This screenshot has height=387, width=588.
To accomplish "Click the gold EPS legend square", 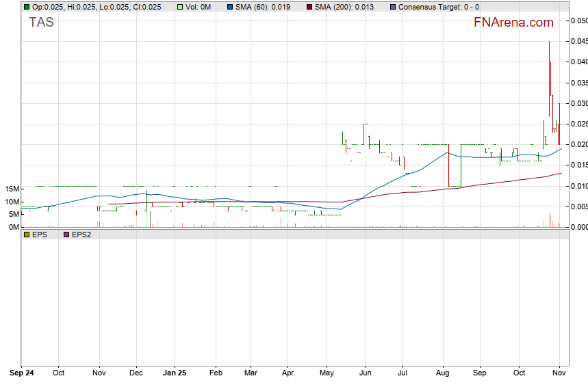I will click(26, 235).
